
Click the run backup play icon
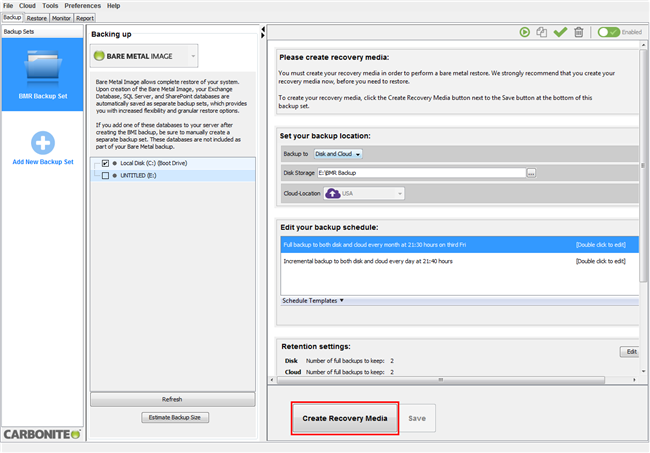click(x=524, y=33)
